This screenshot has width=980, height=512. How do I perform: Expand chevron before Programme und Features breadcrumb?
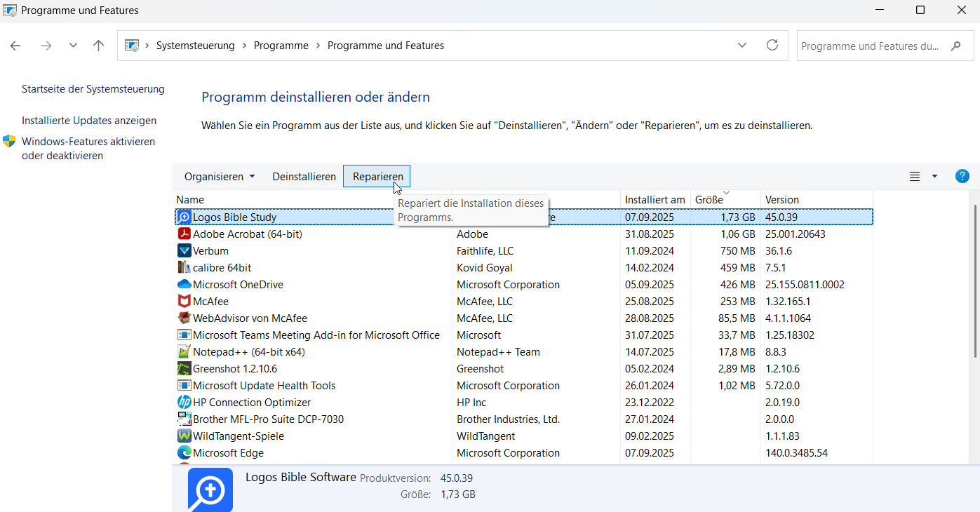tap(318, 46)
